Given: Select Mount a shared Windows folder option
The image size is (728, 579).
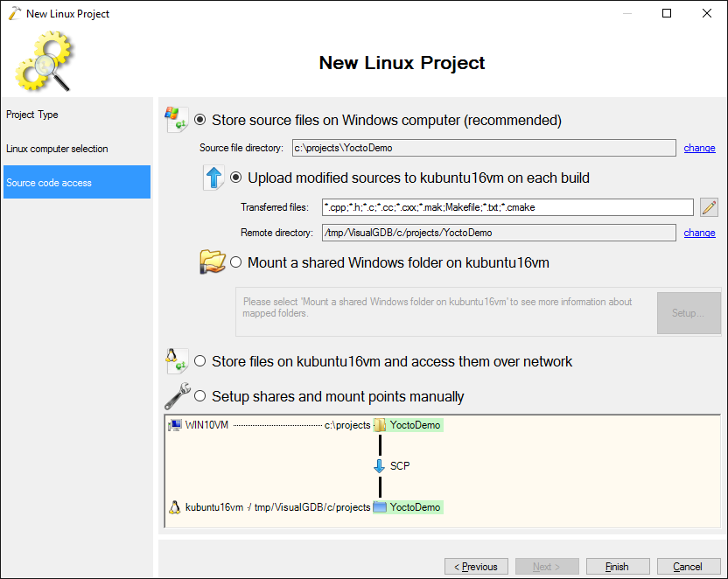Looking at the screenshot, I should 236,262.
